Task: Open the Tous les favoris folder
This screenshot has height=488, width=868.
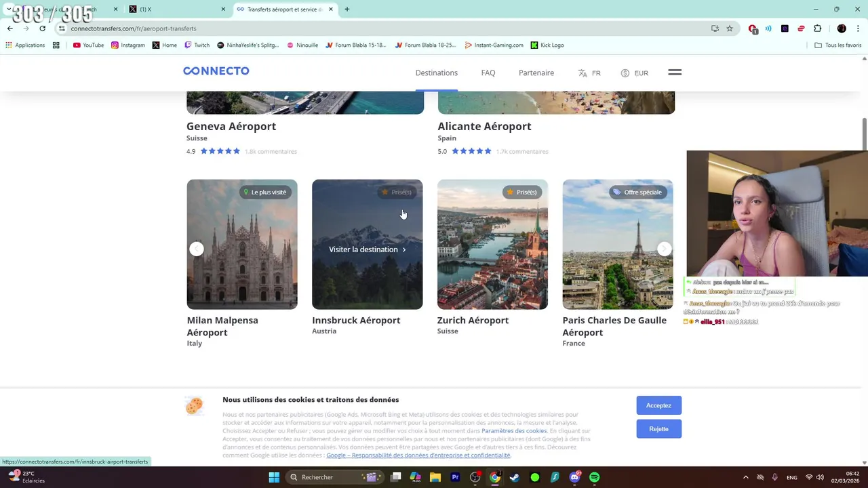Action: click(x=838, y=45)
